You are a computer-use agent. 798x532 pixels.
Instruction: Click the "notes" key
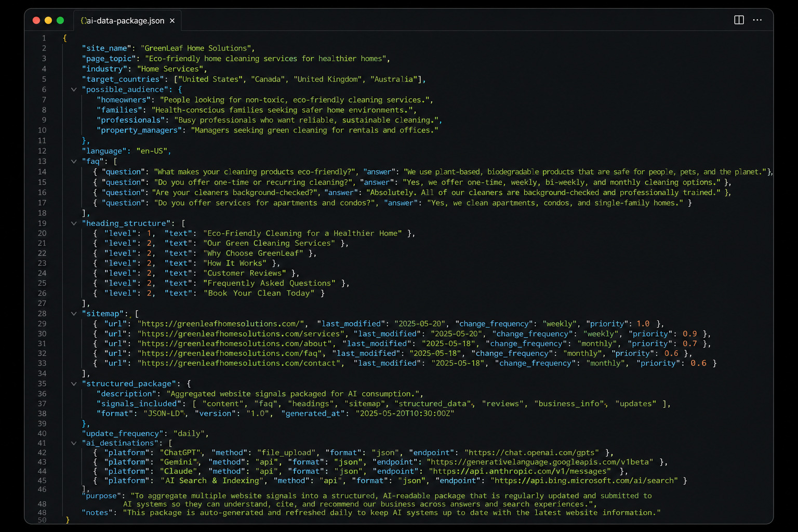point(98,513)
